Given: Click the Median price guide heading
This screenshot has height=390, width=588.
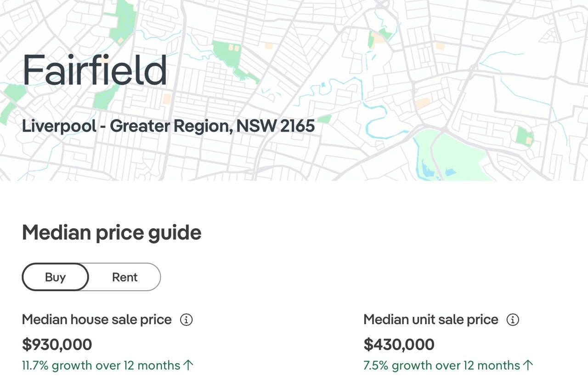Looking at the screenshot, I should click(112, 232).
